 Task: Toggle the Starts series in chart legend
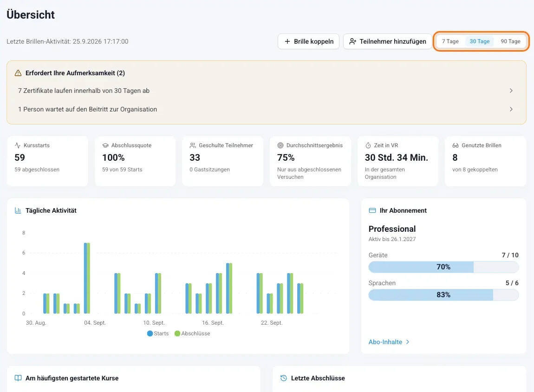(158, 333)
